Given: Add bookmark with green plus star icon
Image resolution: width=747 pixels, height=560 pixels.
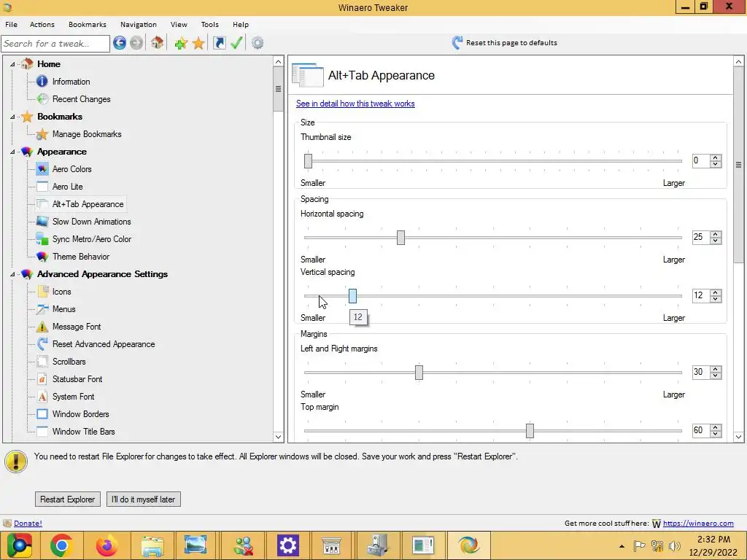Looking at the screenshot, I should coord(181,43).
